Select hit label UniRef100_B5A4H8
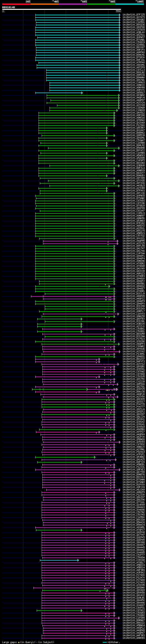This screenshot has width=146, height=644. coord(134,148)
